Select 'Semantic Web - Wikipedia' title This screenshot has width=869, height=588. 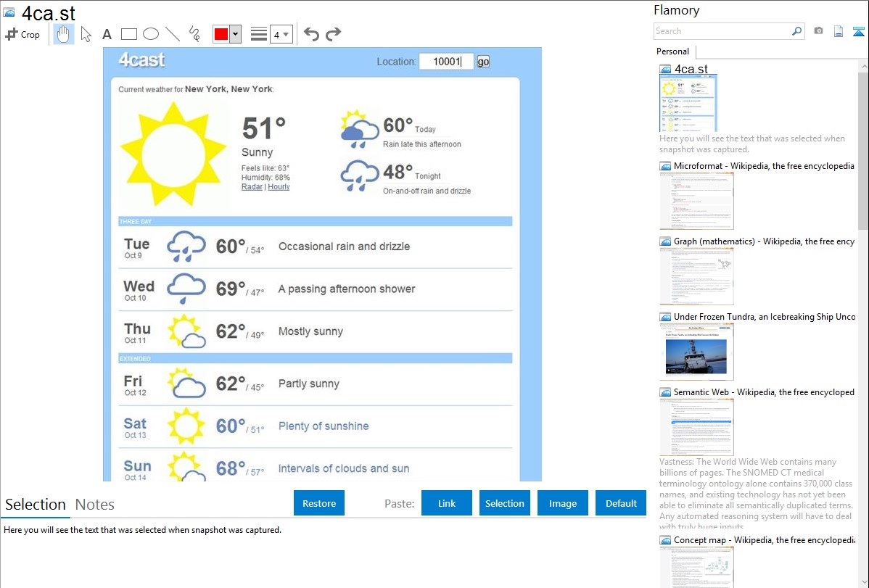coord(764,392)
